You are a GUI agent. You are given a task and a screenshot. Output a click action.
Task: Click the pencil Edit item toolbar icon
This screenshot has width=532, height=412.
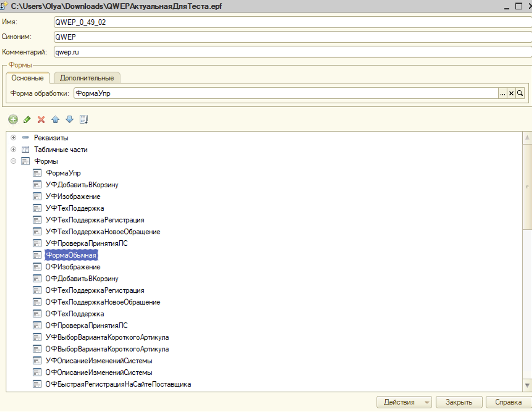click(27, 119)
